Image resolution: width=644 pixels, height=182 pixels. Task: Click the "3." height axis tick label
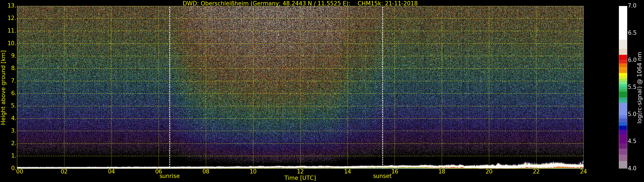click(13, 131)
